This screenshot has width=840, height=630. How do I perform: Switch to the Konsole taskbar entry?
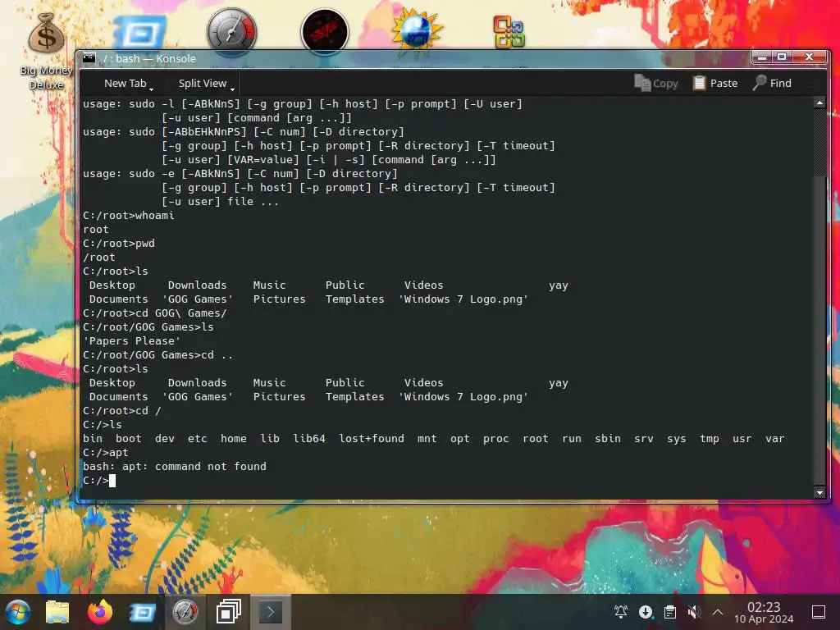(x=271, y=612)
